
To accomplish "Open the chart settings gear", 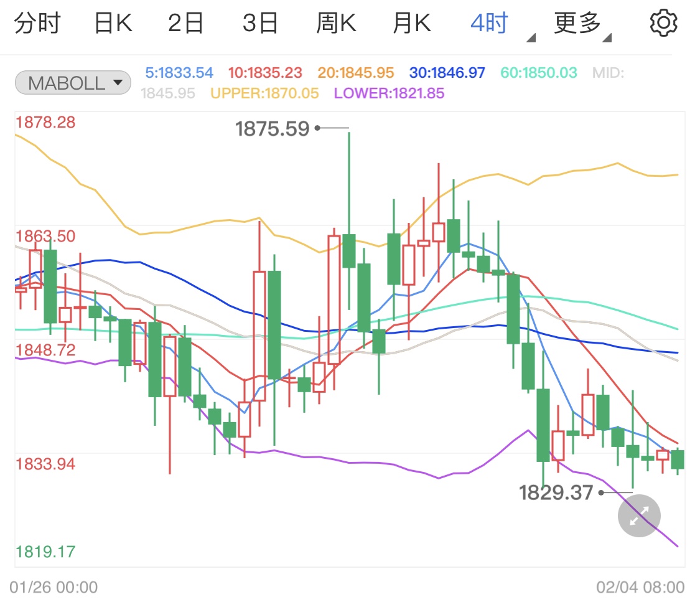I will click(x=663, y=23).
